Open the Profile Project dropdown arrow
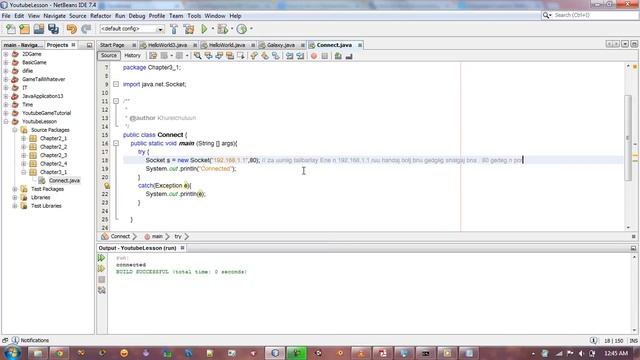 (x=251, y=29)
